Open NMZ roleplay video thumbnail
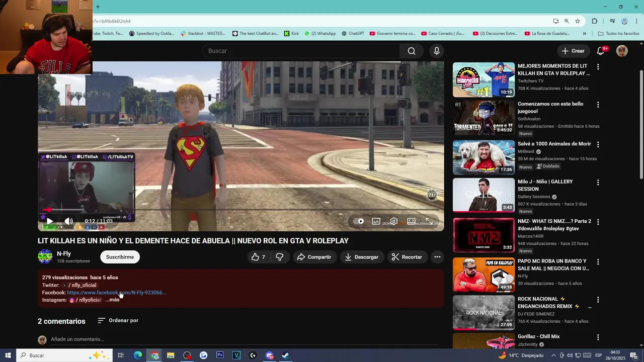 click(x=484, y=235)
